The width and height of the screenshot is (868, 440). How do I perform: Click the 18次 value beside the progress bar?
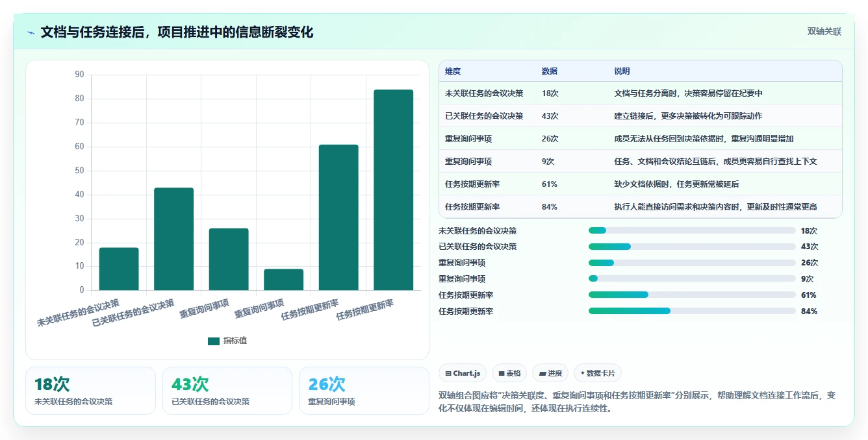click(809, 230)
